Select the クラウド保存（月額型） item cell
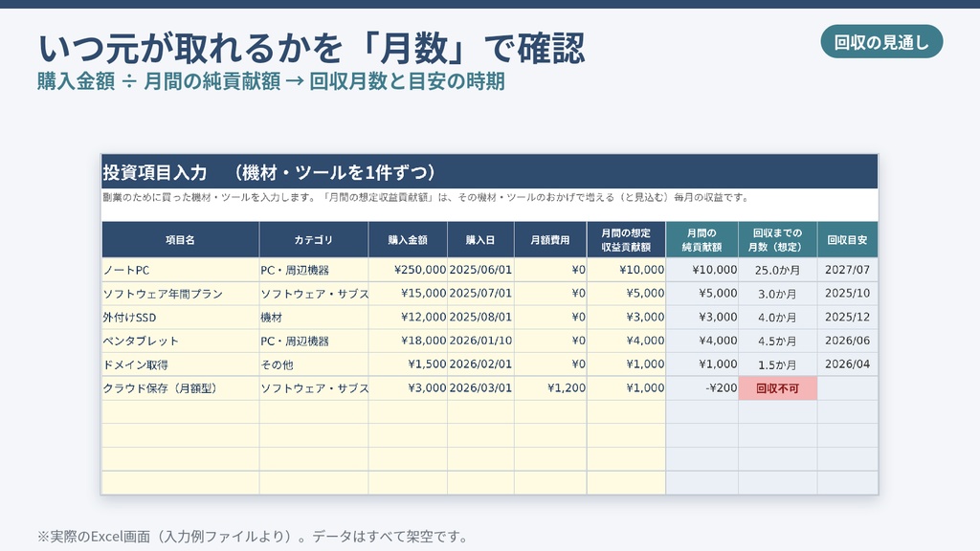980x551 pixels. 180,388
